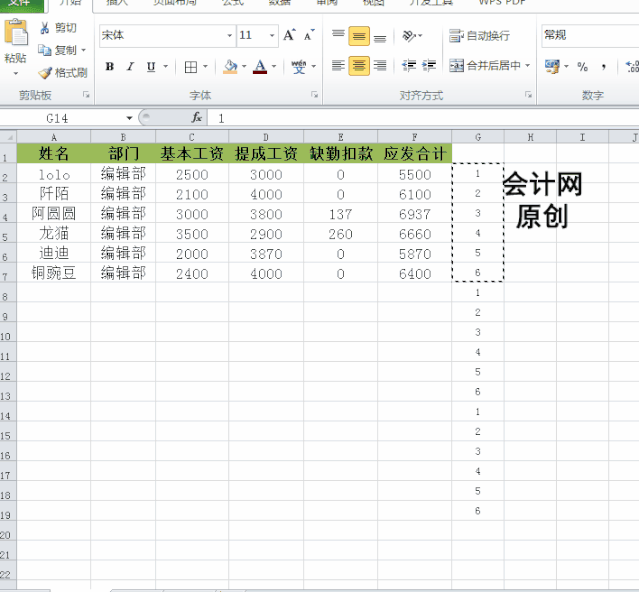Screen dimensions: 639x592
Task: Click the increase decimal icon
Action: (x=632, y=66)
